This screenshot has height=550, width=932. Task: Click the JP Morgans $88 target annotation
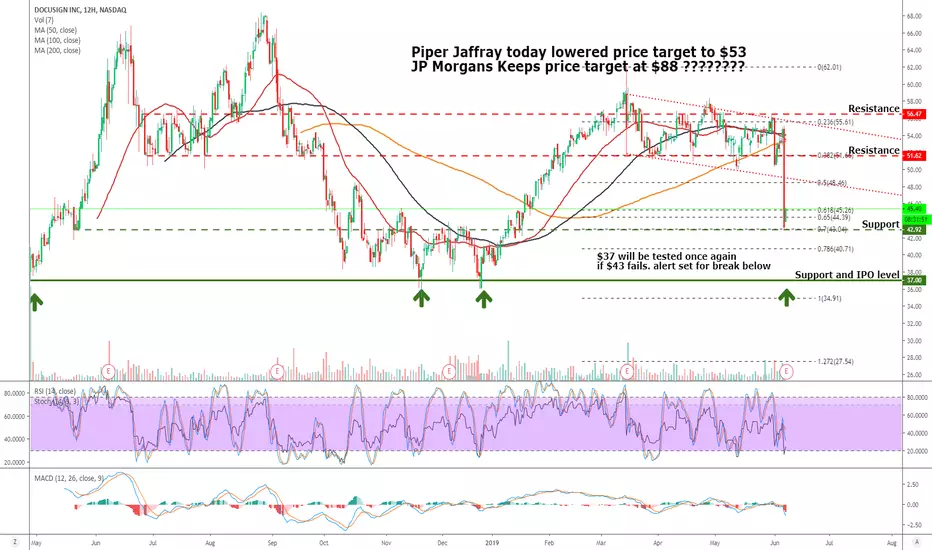[x=577, y=67]
